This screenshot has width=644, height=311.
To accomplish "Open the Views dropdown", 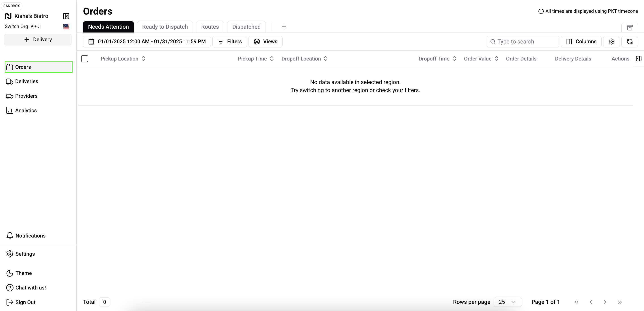I will (x=265, y=41).
